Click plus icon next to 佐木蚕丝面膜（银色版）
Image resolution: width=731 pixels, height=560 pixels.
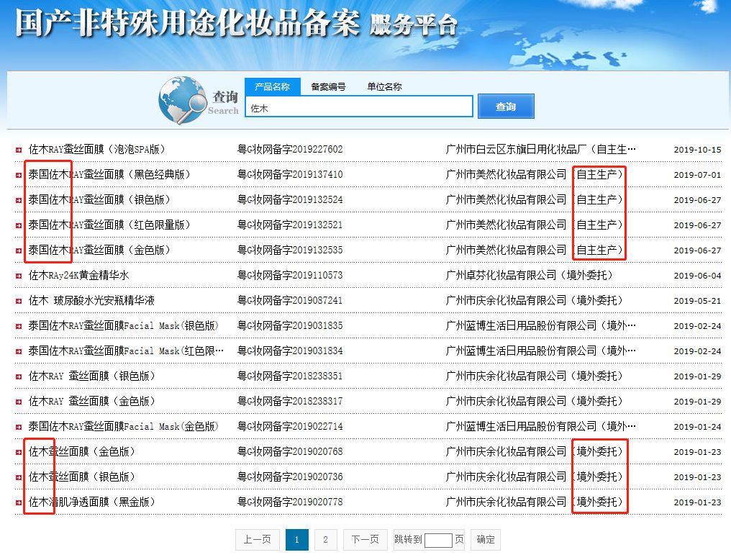[18, 477]
